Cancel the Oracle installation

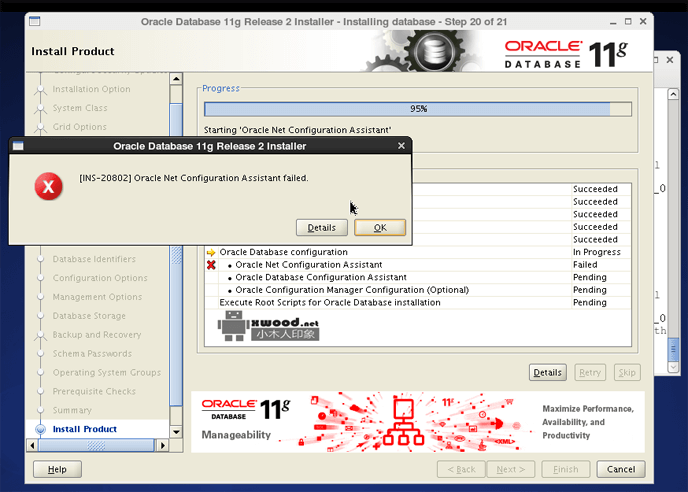[620, 469]
